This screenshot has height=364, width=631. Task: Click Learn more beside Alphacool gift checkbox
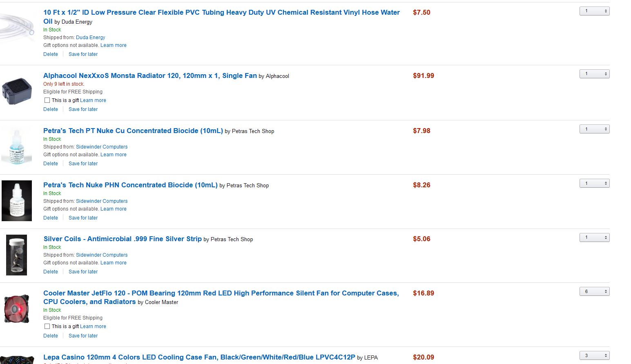click(93, 100)
